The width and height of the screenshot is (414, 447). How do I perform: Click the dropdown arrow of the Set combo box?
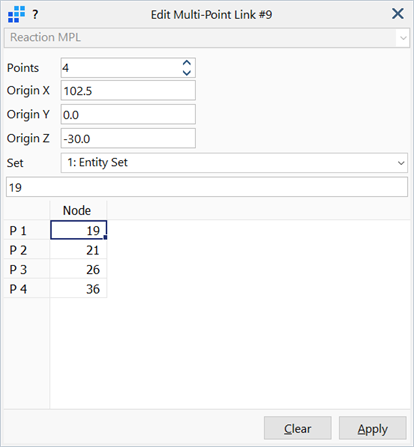pyautogui.click(x=401, y=163)
